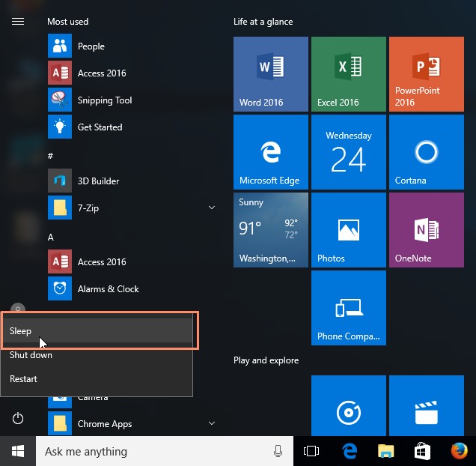Screen dimensions: 476x466
Task: Select Sleep from the power menu
Action: pyautogui.click(x=97, y=330)
